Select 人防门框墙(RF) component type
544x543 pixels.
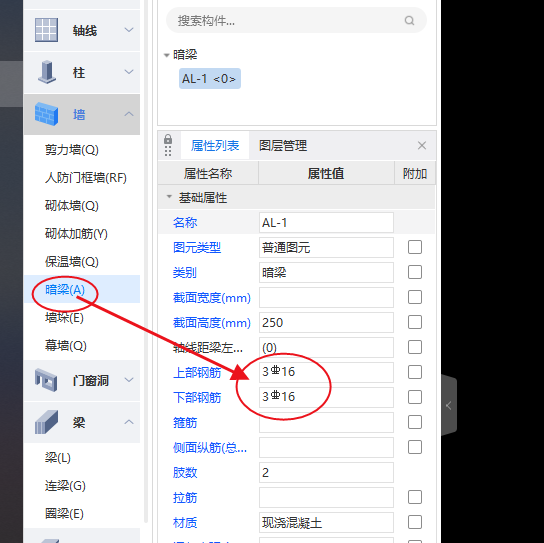(86, 178)
